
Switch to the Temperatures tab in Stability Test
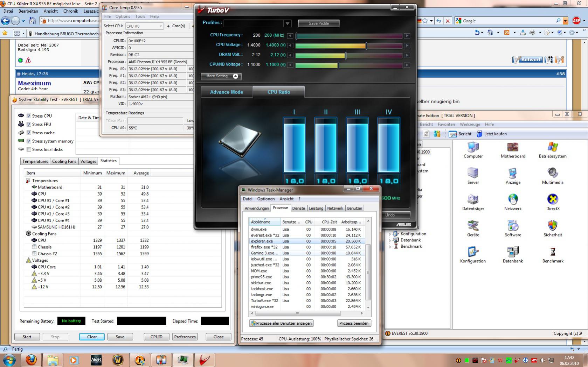point(35,161)
